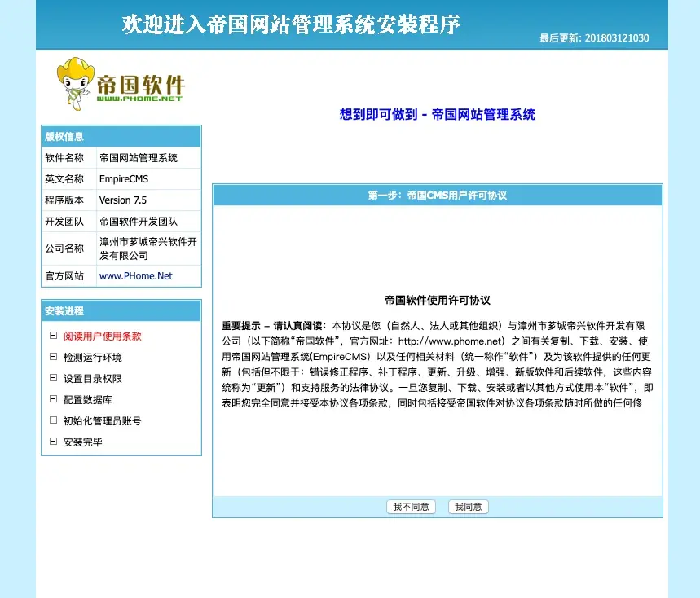
Task: Click the 安装进程 panel header
Action: pyautogui.click(x=121, y=311)
